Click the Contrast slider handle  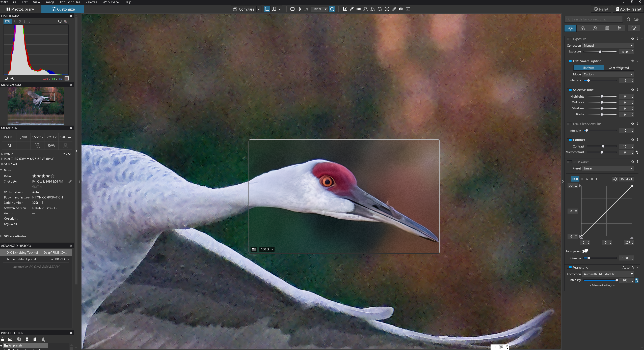(x=603, y=146)
